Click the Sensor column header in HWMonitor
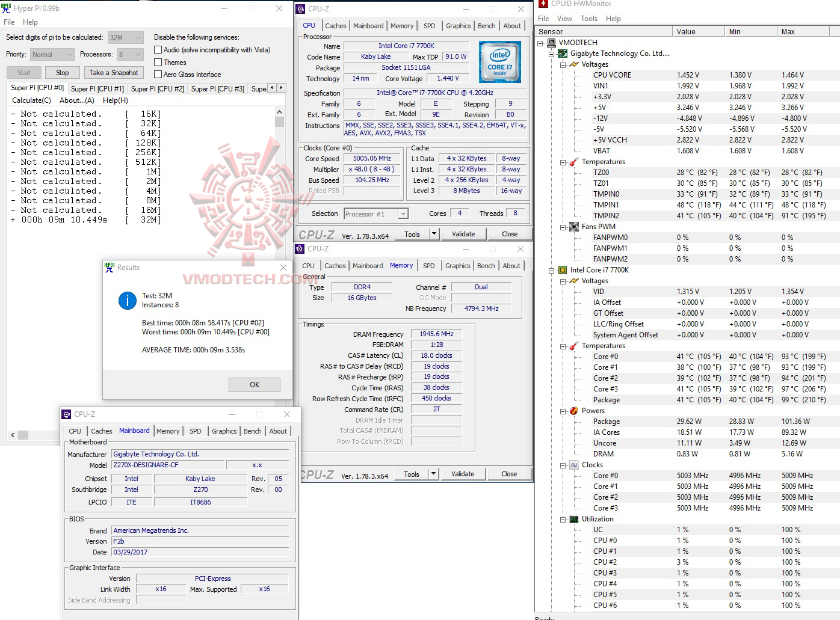 (604, 32)
